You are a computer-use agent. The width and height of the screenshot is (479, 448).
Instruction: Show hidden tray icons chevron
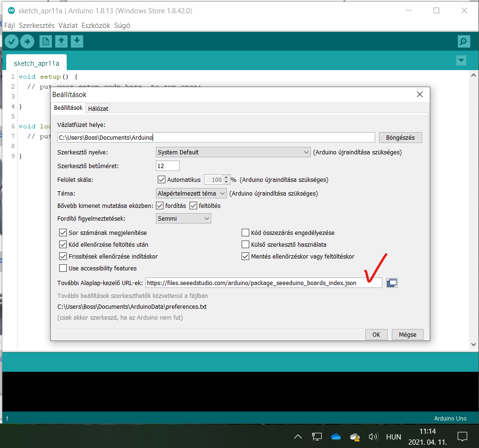click(298, 437)
